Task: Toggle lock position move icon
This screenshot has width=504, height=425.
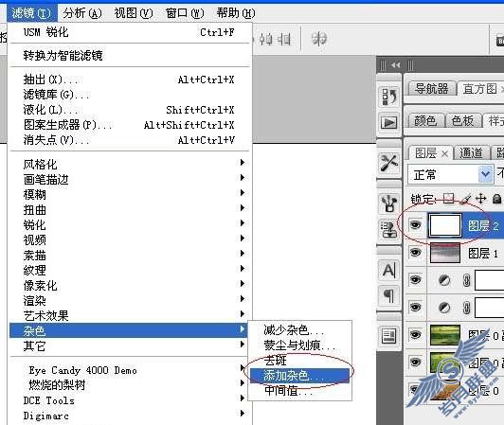Action: [x=481, y=199]
